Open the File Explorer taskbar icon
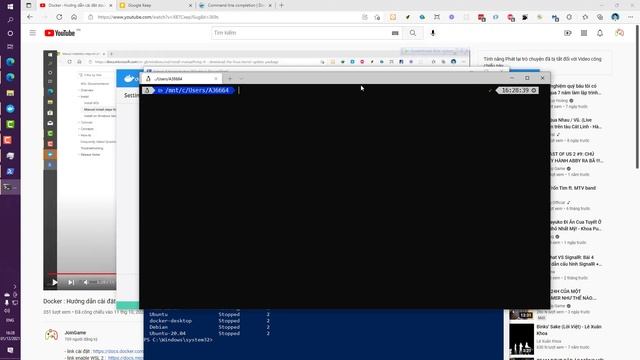 (x=10, y=93)
